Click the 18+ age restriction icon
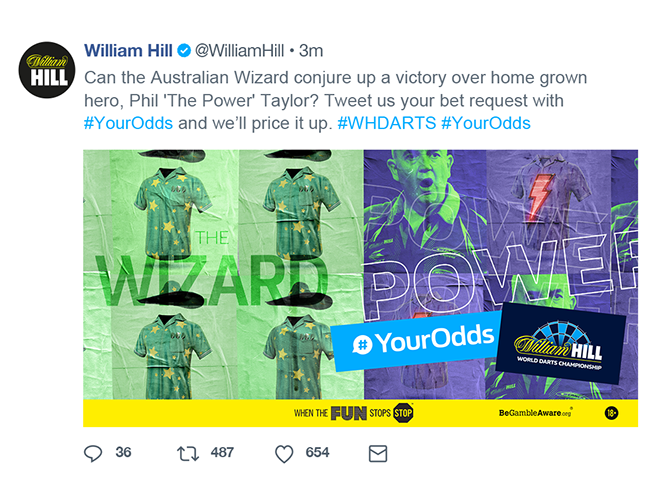The height and width of the screenshot is (502, 669). click(x=611, y=413)
